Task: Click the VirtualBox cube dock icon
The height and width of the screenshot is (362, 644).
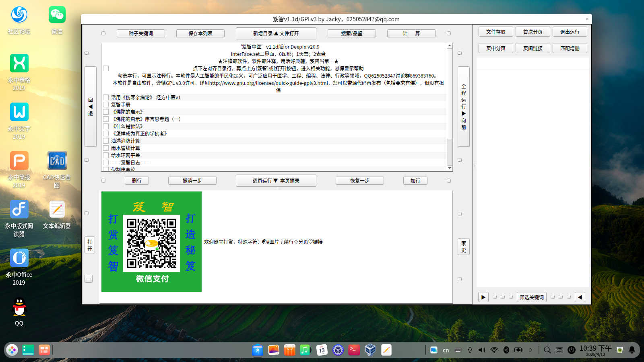Action: pyautogui.click(x=370, y=350)
